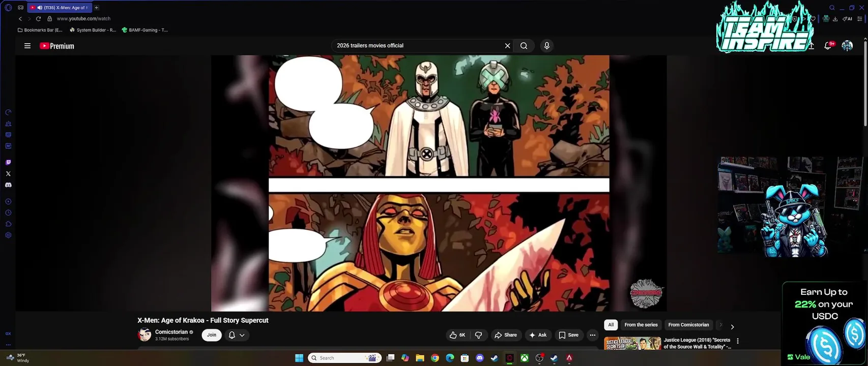868x366 pixels.
Task: Open Microsoft Edge from taskbar
Action: [450, 358]
